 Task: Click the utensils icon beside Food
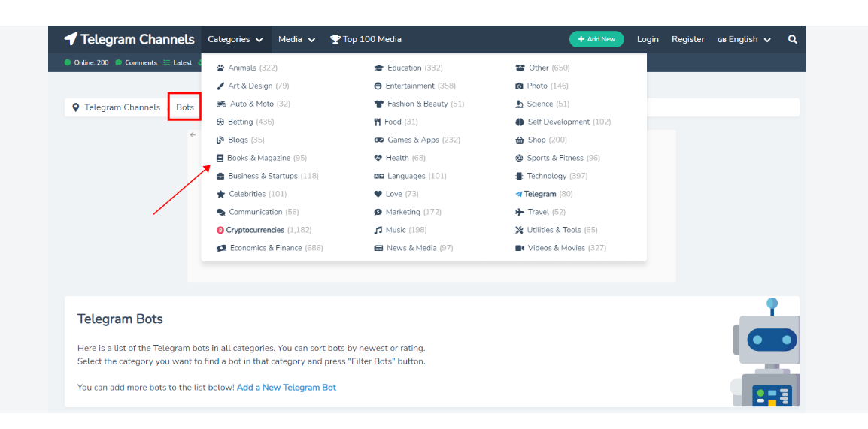coord(378,122)
